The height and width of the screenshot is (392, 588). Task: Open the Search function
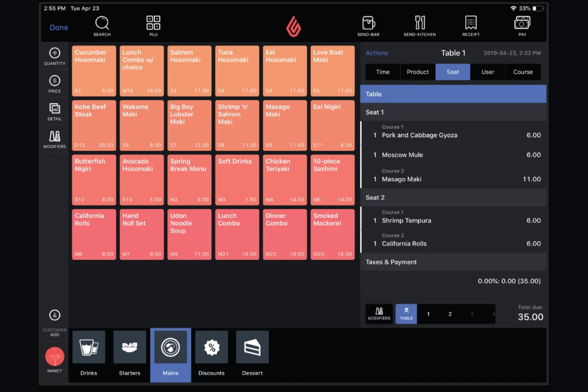coord(102,25)
